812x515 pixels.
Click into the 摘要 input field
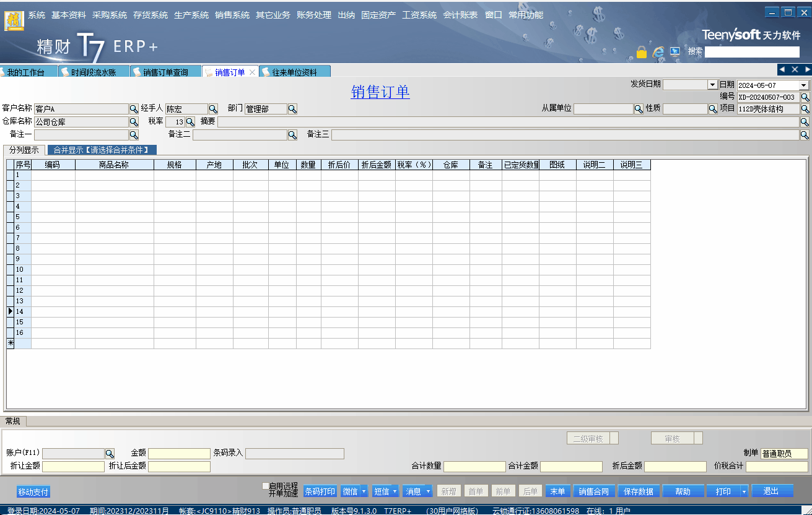click(508, 122)
